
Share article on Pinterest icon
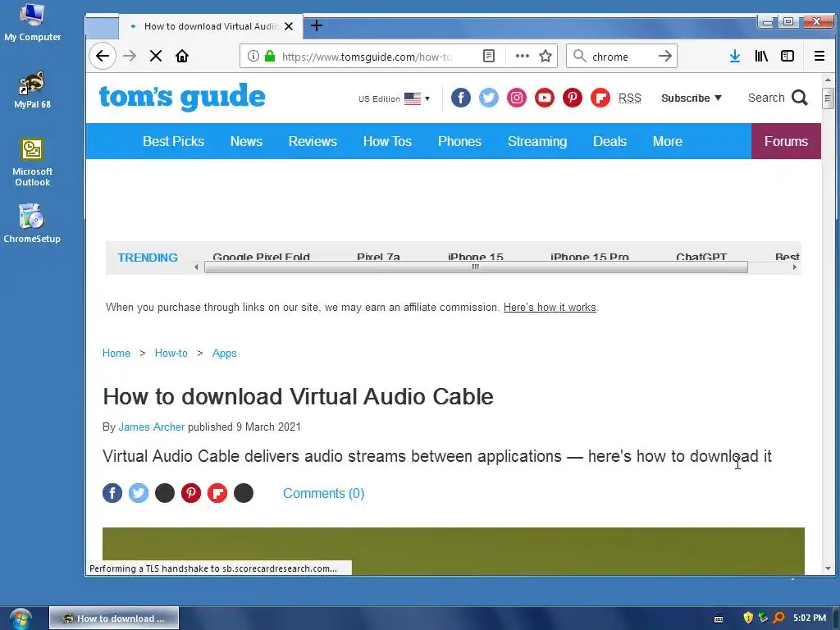click(191, 493)
